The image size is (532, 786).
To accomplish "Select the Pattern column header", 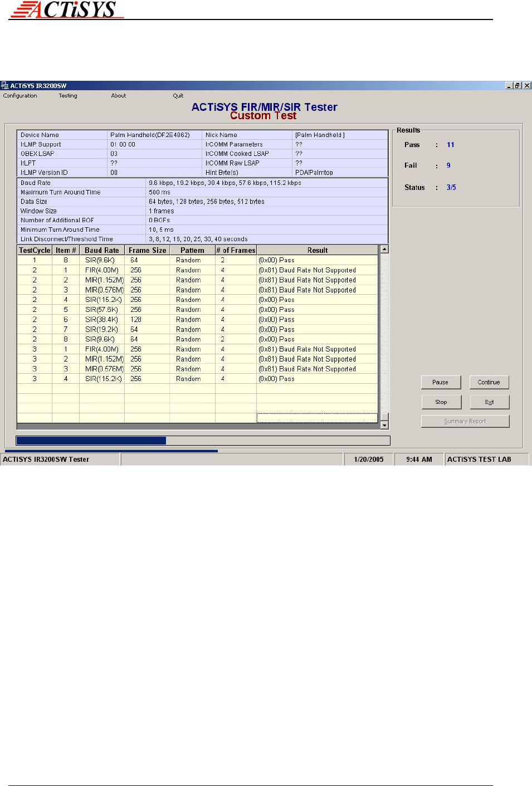I will pos(192,250).
